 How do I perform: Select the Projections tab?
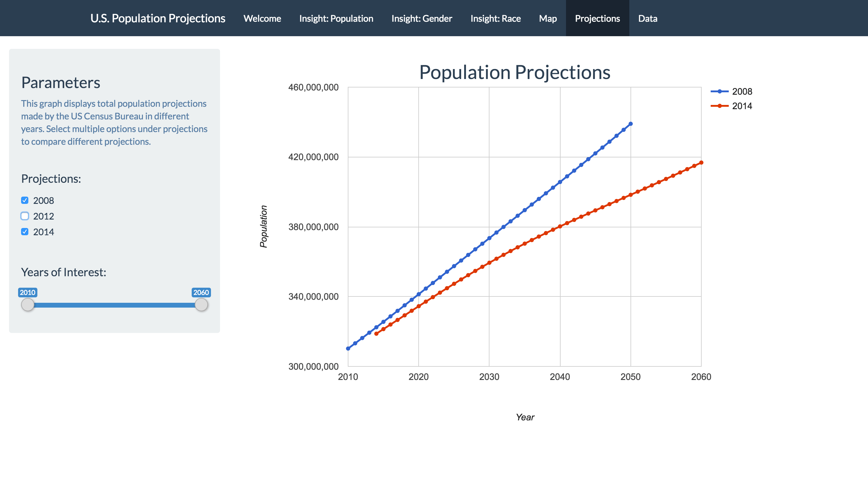pos(597,18)
